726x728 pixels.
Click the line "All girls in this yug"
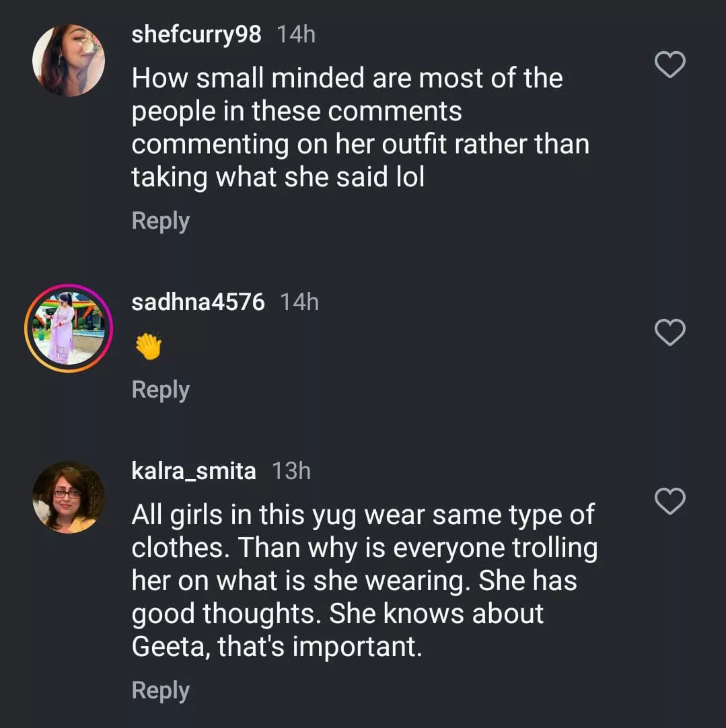point(363,515)
